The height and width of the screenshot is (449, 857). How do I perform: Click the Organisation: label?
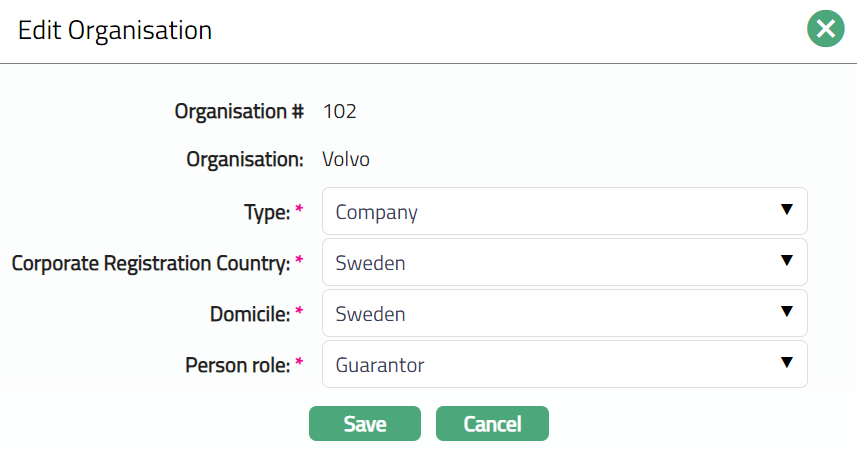245,159
